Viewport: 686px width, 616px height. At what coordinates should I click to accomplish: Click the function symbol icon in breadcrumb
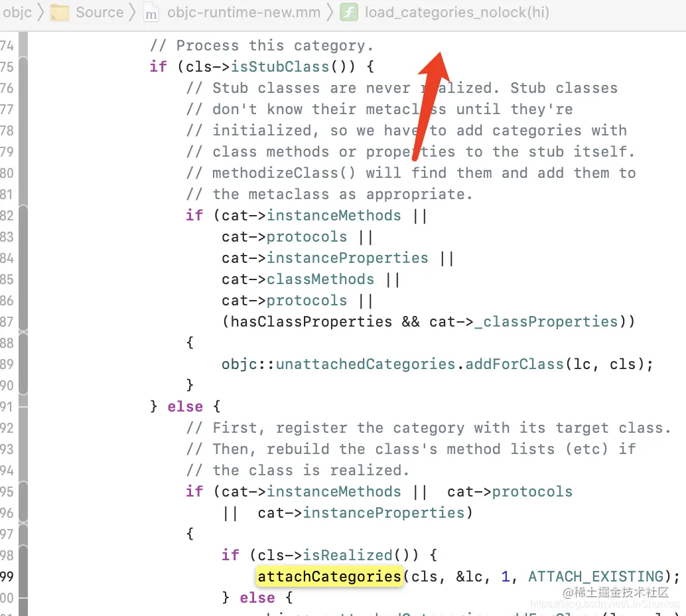[349, 12]
